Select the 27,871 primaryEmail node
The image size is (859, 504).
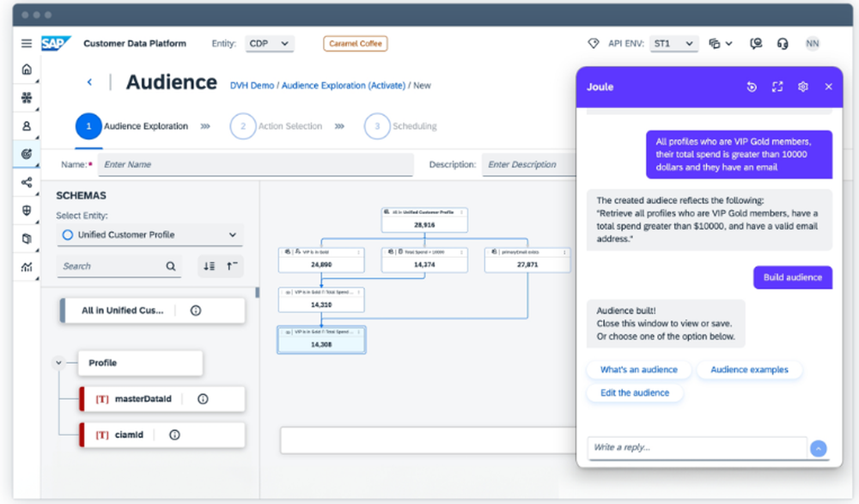coord(527,259)
